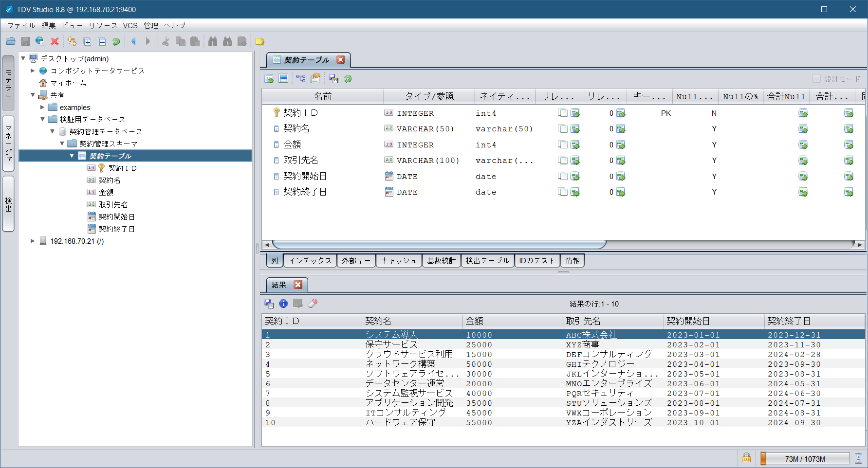Toggle the checkbox in the 契約開始日 row
The width and height of the screenshot is (868, 468).
563,177
